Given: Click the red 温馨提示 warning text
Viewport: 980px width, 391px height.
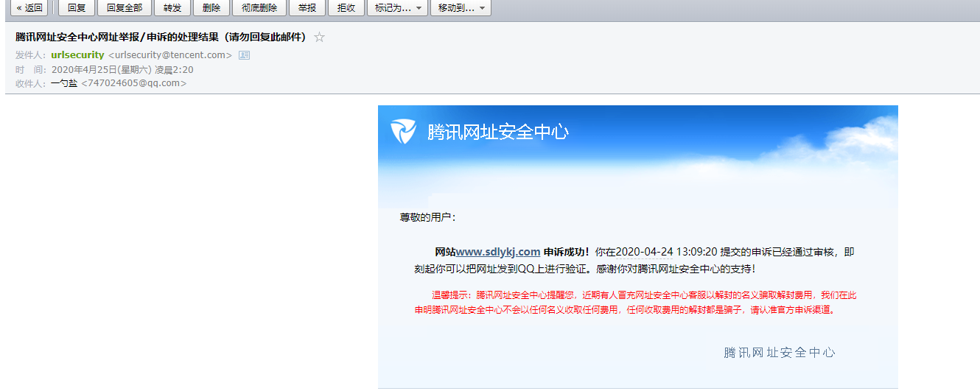Looking at the screenshot, I should coord(635,303).
